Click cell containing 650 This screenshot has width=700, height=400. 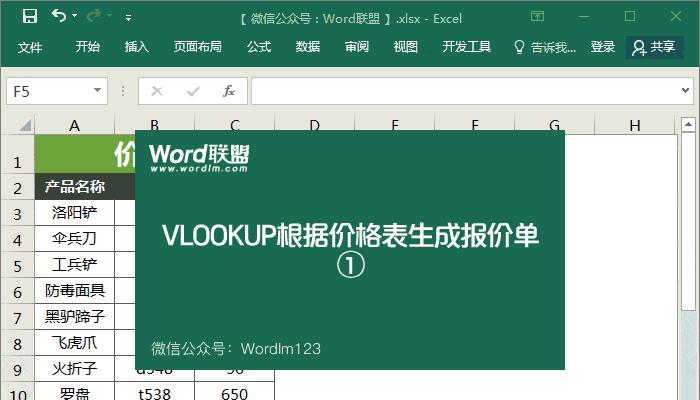point(234,392)
